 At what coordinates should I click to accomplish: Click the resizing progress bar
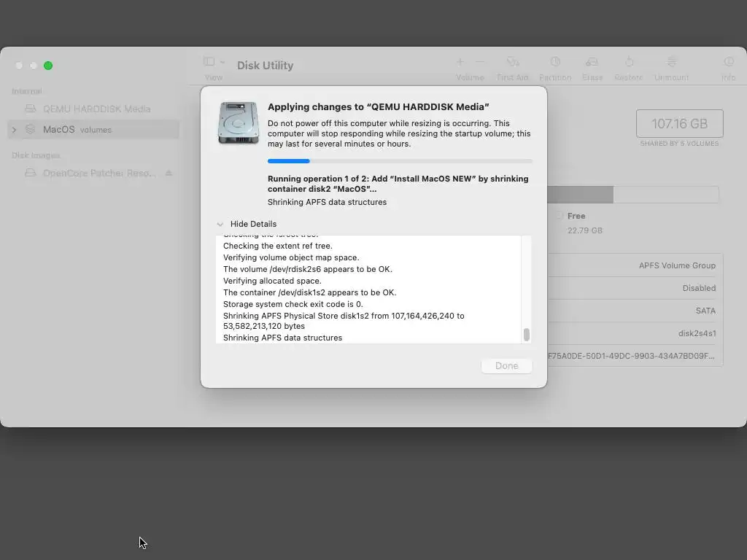[x=400, y=161]
